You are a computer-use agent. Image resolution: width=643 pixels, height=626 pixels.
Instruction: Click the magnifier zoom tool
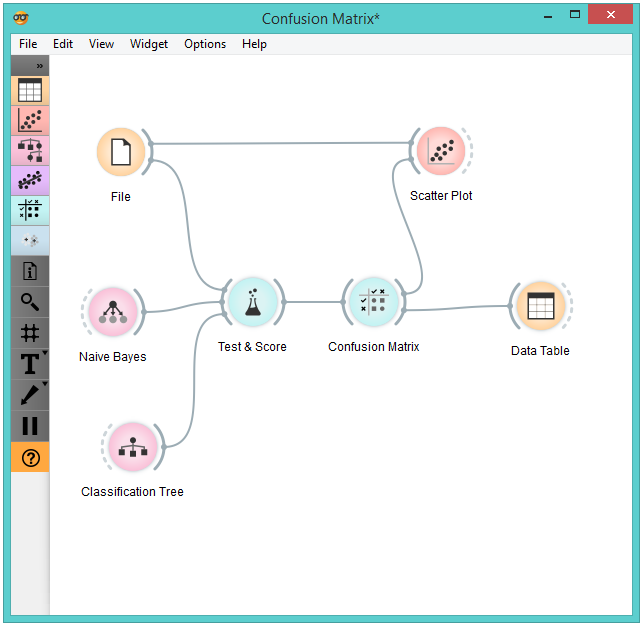(x=30, y=301)
